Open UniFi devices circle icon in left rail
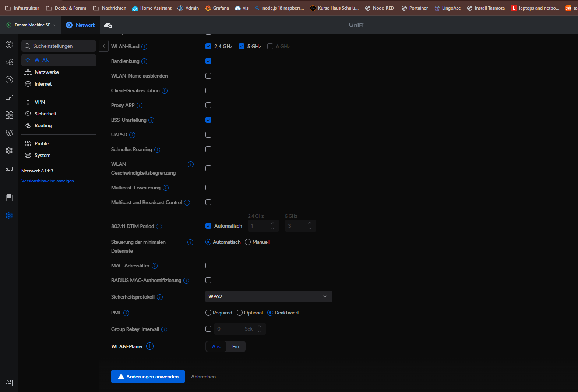578x392 pixels. 9,80
